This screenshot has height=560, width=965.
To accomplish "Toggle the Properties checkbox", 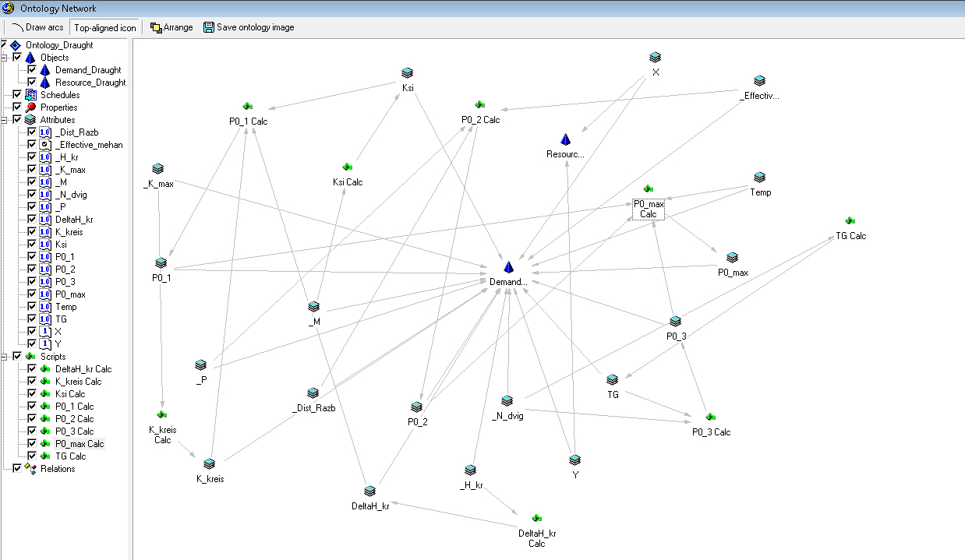I will [x=17, y=107].
